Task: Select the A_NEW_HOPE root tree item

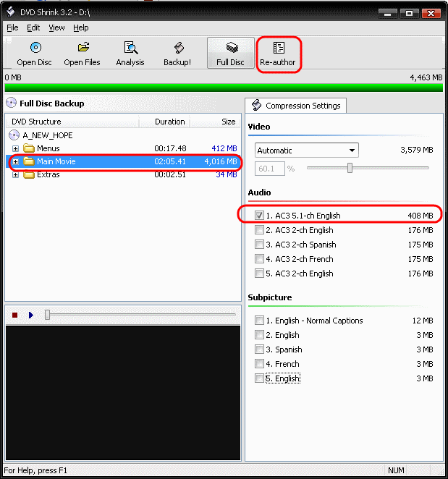Action: click(48, 135)
